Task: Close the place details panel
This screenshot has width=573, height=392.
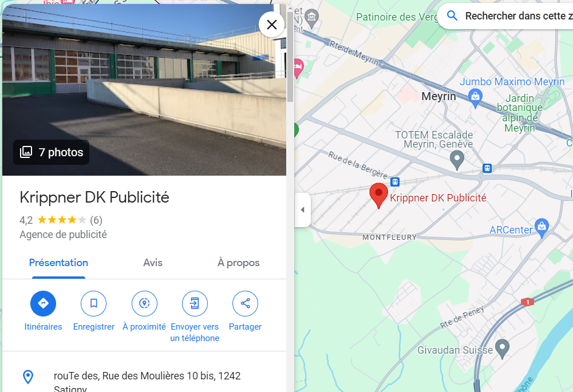Action: point(271,25)
